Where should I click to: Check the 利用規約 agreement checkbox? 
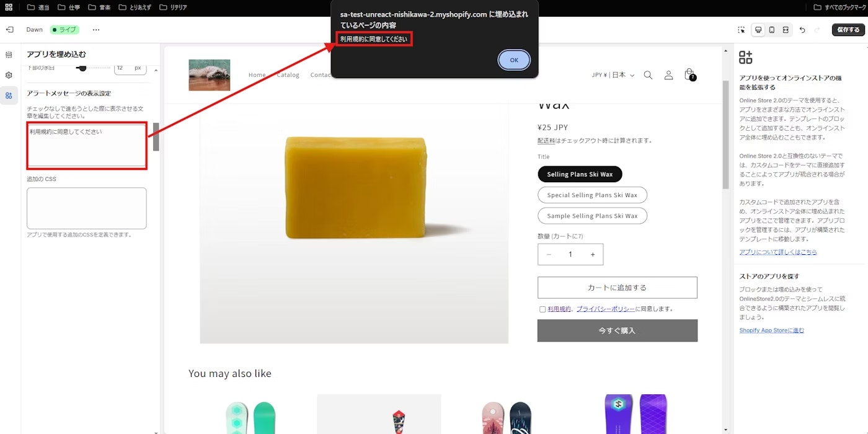click(x=542, y=309)
